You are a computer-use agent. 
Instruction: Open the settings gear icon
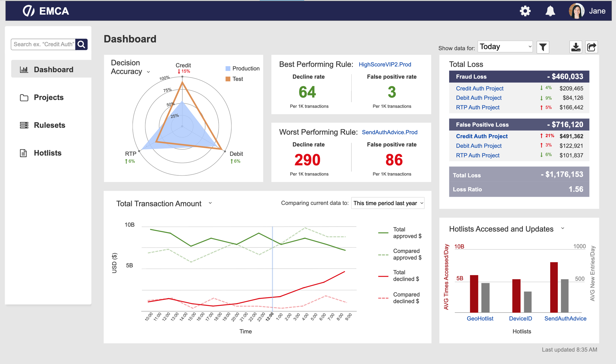(x=525, y=11)
